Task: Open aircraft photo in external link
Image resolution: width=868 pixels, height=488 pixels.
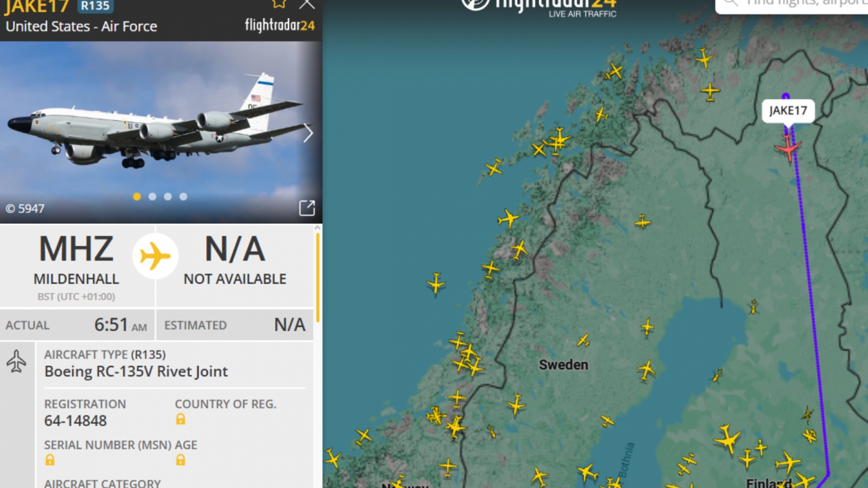Action: (307, 208)
